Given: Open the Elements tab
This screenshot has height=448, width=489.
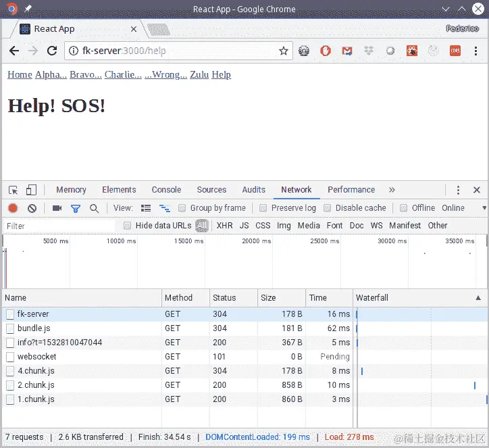Looking at the screenshot, I should click(119, 190).
